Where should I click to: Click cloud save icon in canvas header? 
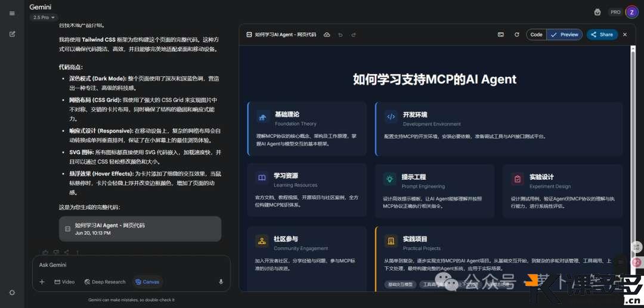coord(327,35)
